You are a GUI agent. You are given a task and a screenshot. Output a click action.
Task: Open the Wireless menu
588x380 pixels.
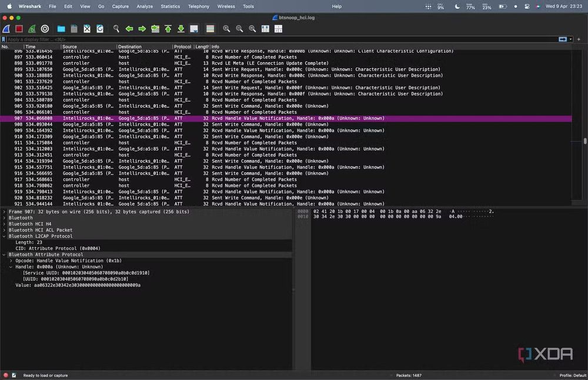coord(226,6)
